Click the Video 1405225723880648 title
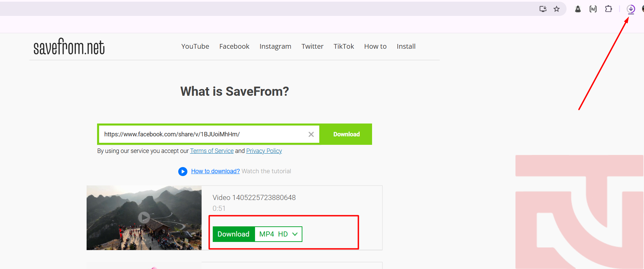 (x=254, y=198)
